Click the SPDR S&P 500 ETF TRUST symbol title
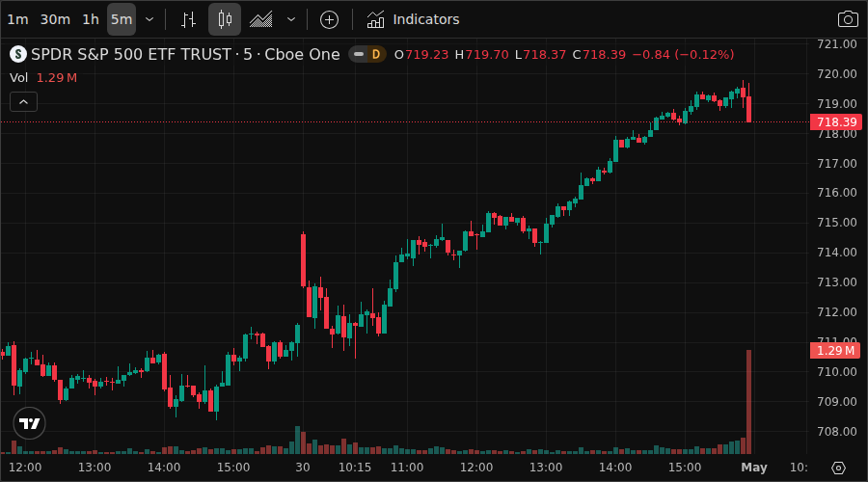 point(185,54)
